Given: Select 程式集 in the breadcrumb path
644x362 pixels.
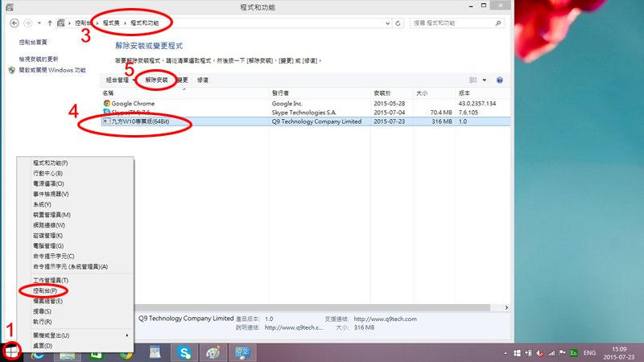Looking at the screenshot, I should pos(111,23).
